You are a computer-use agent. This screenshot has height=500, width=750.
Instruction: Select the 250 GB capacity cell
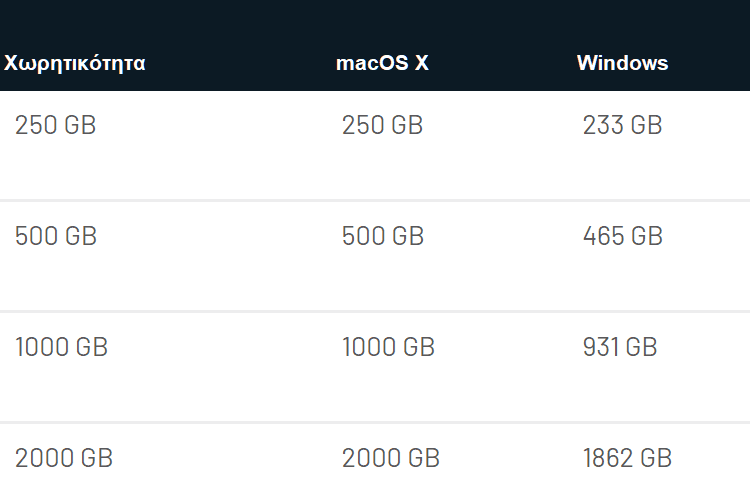coord(55,125)
